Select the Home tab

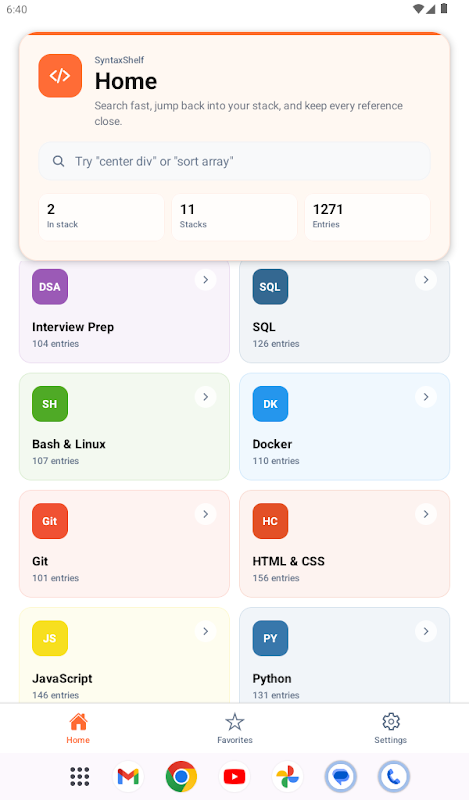[x=78, y=729]
